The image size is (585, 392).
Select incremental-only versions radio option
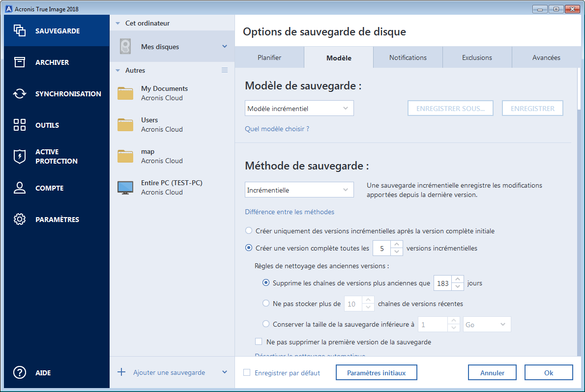click(x=249, y=230)
